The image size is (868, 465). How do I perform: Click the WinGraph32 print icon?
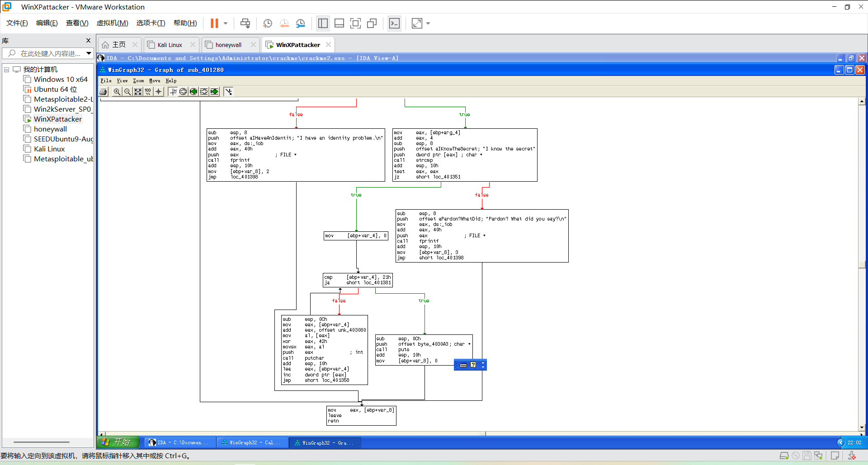[104, 92]
